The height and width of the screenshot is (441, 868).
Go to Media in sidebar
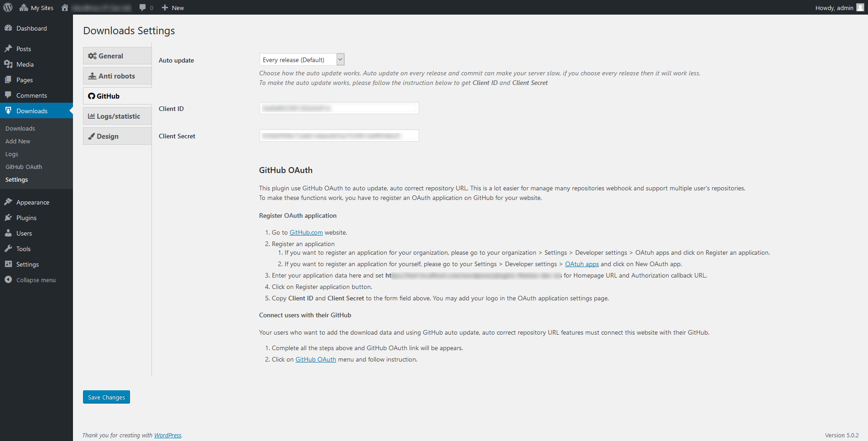(x=36, y=64)
